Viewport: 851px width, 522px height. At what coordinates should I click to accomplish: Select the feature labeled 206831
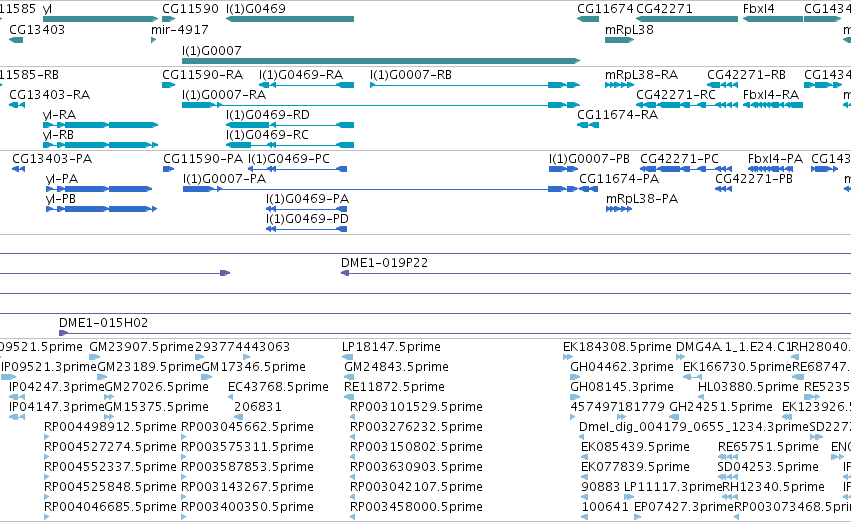(258, 407)
